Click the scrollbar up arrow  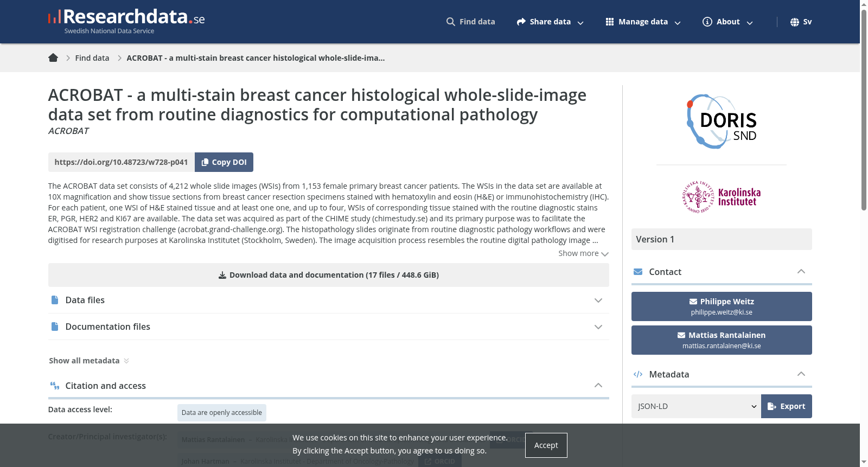(864, 4)
